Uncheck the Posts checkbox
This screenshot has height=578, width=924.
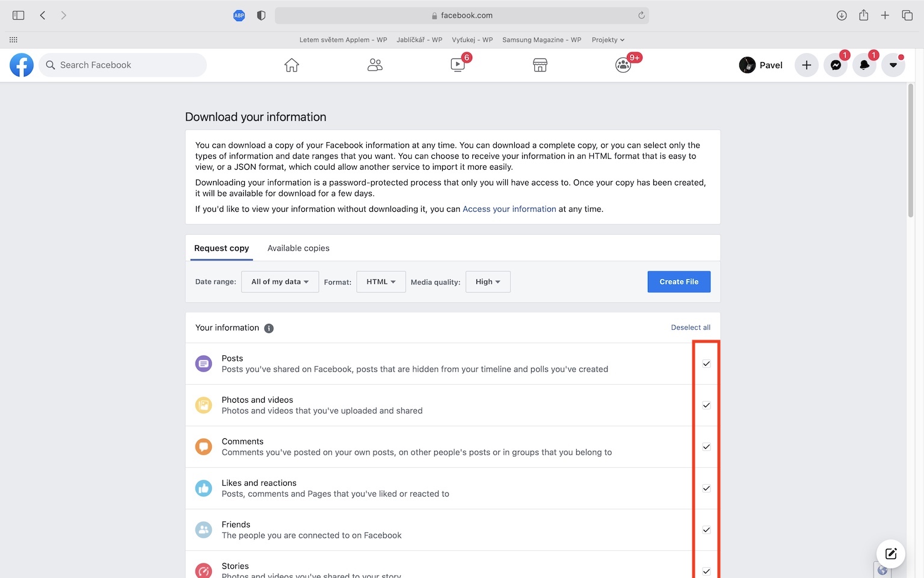click(706, 364)
